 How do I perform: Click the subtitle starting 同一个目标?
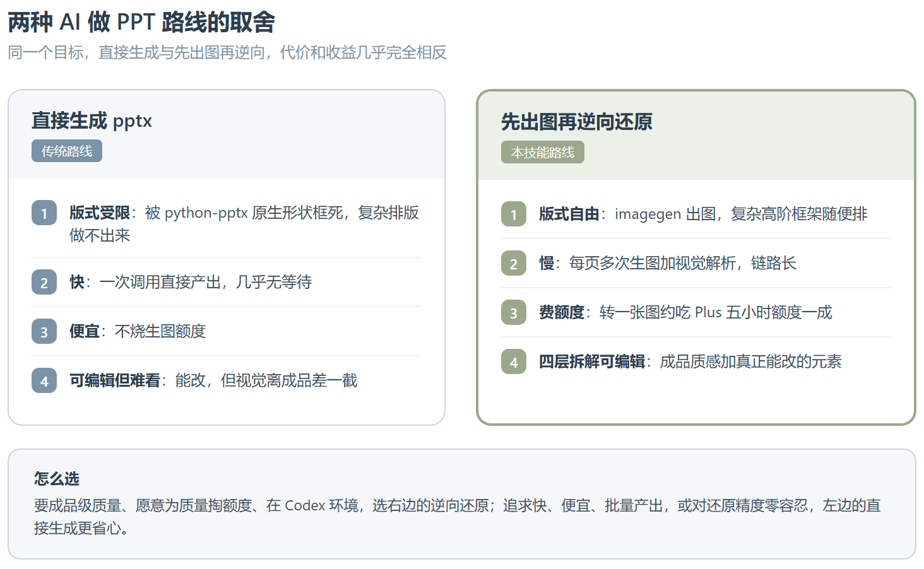pos(227,52)
